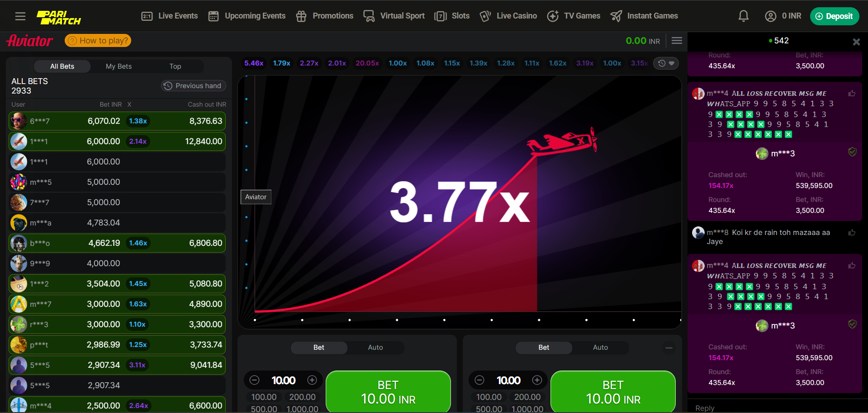
Task: Open the user account profile icon
Action: tap(770, 16)
